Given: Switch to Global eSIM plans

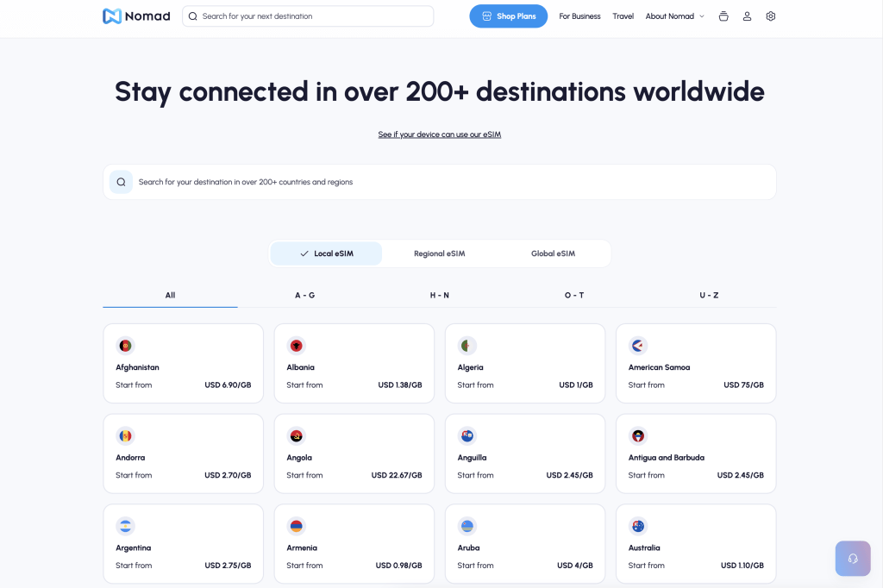Looking at the screenshot, I should (x=553, y=253).
